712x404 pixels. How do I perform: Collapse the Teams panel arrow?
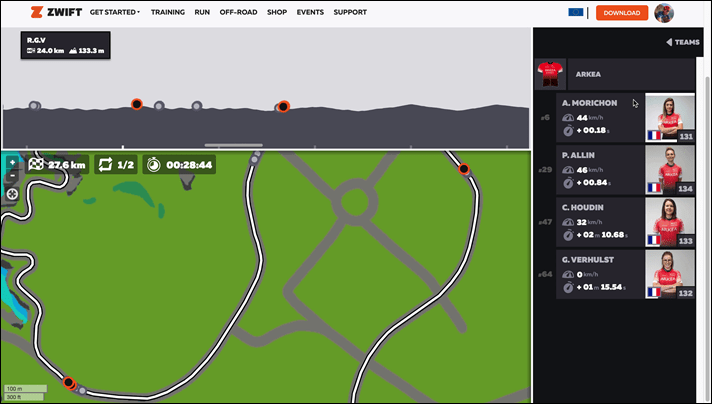(669, 42)
